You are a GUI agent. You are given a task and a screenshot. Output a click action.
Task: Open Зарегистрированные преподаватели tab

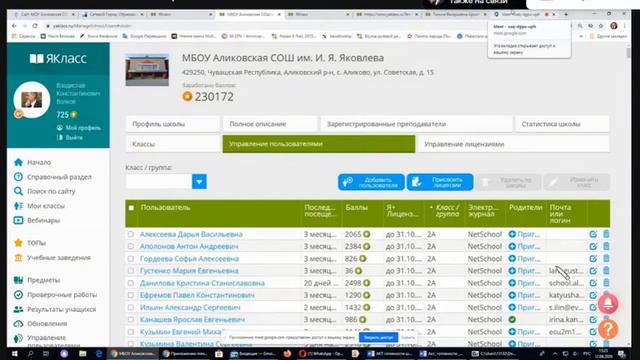point(416,124)
